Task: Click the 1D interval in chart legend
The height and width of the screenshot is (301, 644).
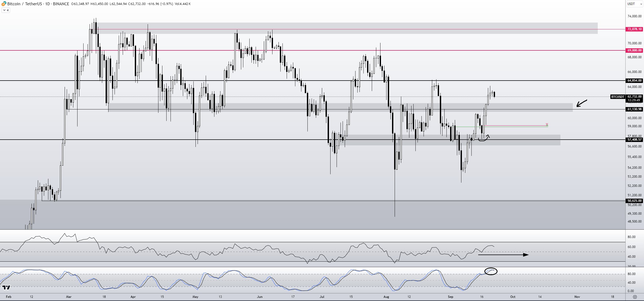Action: point(47,4)
